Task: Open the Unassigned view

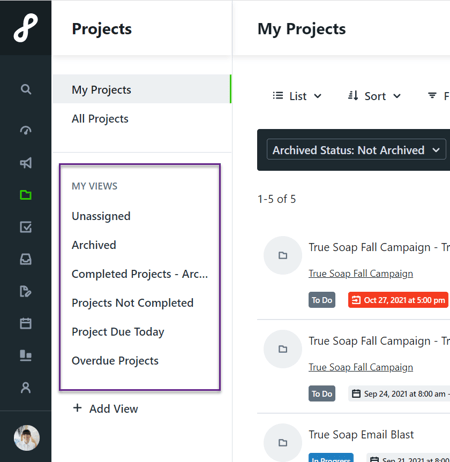Action: (101, 216)
